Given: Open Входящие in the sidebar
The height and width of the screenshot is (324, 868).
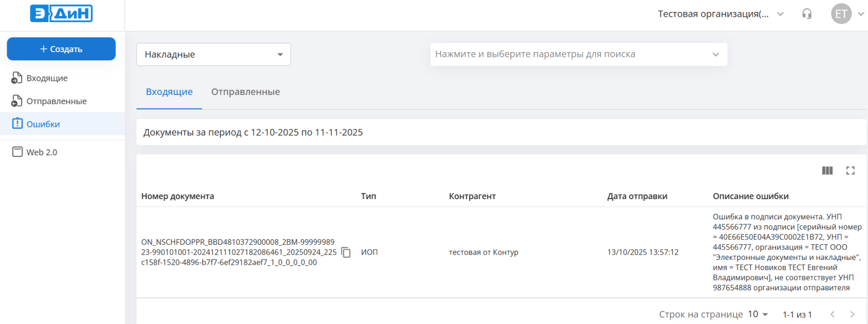Looking at the screenshot, I should pos(47,78).
